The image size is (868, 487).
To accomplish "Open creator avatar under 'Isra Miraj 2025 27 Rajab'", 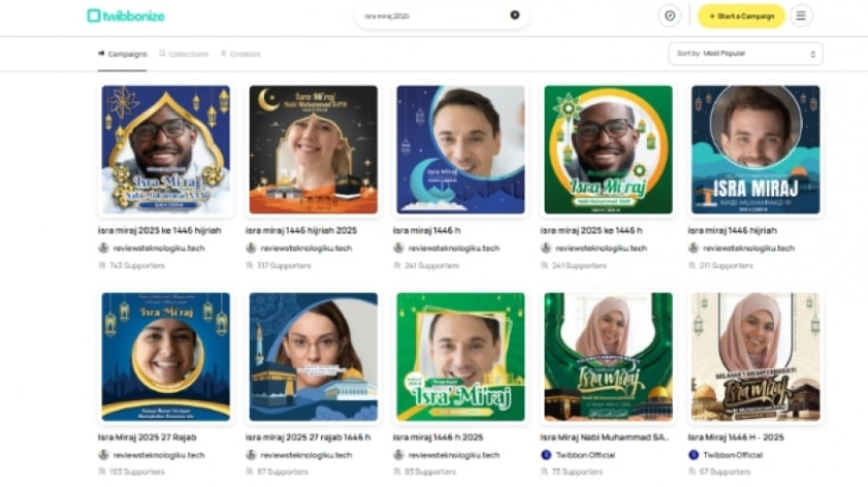I will [x=104, y=455].
